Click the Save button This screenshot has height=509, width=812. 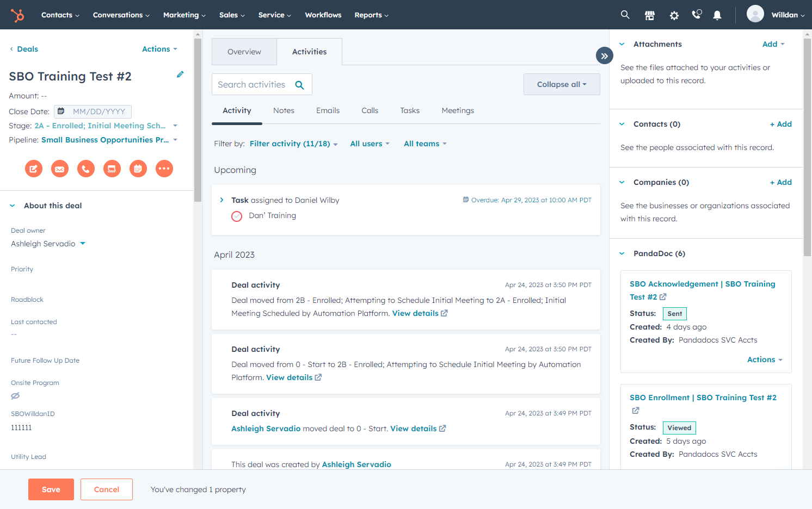[51, 489]
